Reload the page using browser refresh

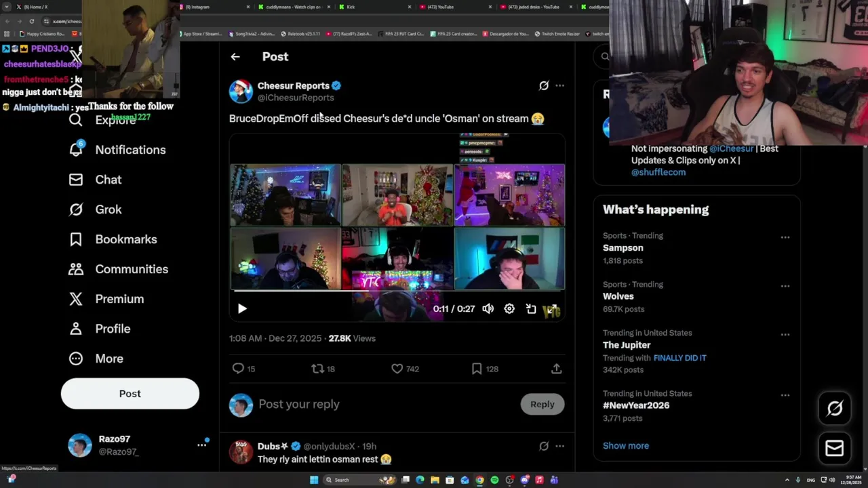(32, 21)
